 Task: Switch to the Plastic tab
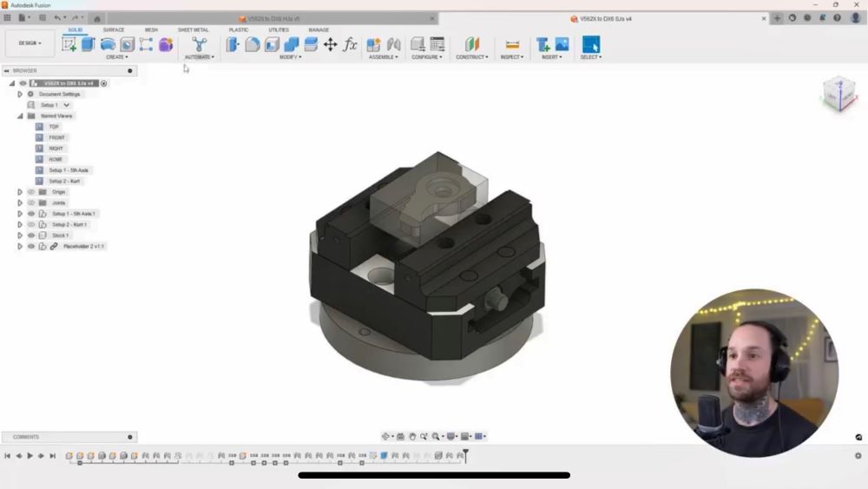(x=239, y=30)
